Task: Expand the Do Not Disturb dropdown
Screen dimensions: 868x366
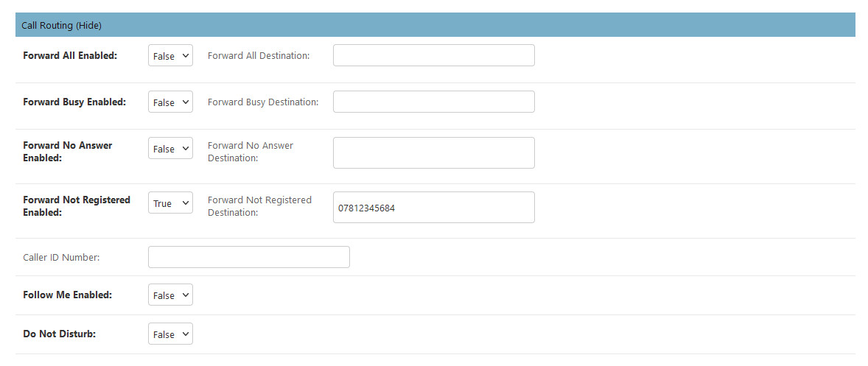Action: click(x=170, y=334)
